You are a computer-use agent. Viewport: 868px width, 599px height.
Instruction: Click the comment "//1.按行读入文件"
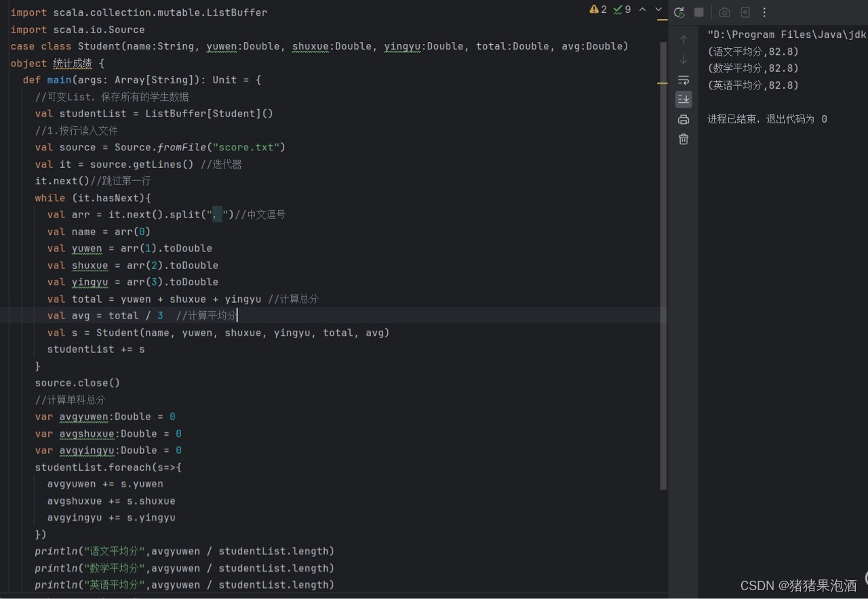tap(76, 131)
